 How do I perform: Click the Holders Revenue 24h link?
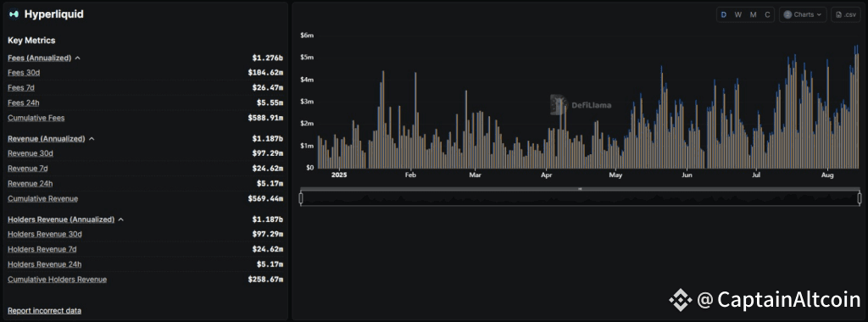(44, 264)
